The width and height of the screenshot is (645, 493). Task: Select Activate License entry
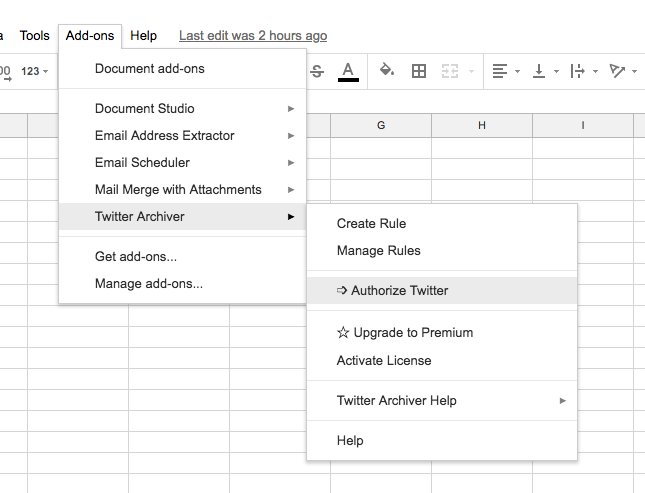[442, 360]
